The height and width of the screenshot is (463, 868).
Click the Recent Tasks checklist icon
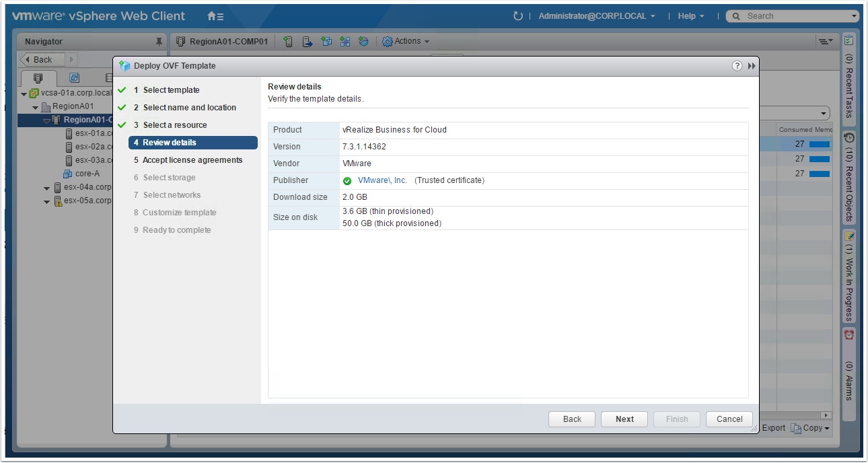[x=849, y=41]
